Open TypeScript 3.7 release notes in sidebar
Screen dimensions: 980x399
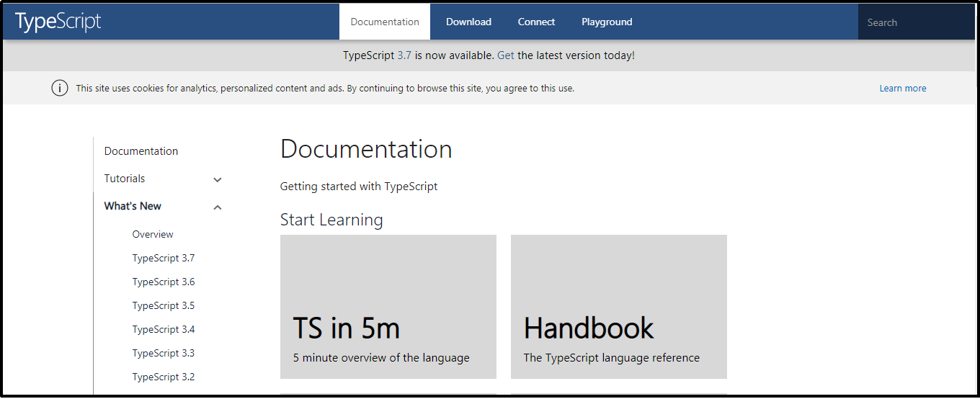(164, 258)
